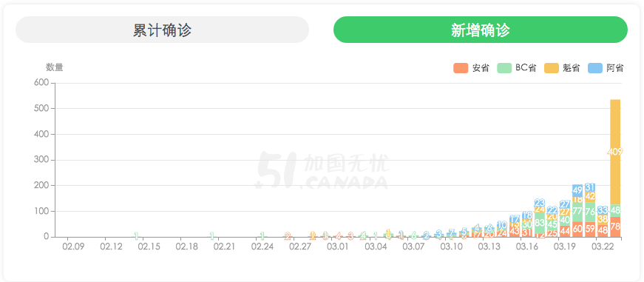Click the yellow 魁省 legend swatch

[x=552, y=68]
